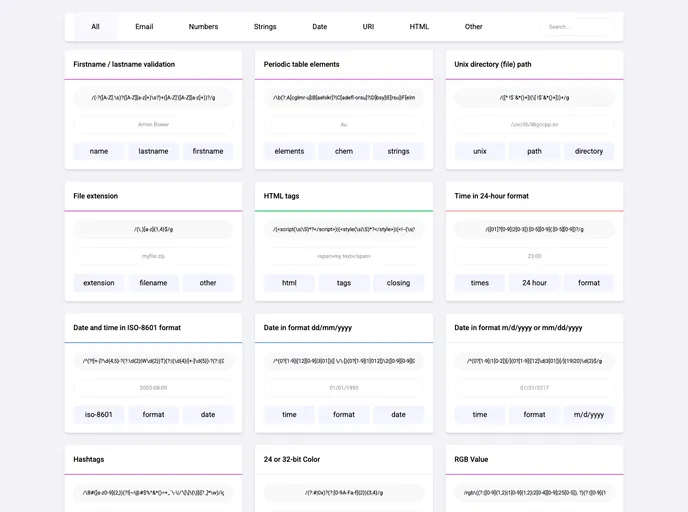688x512 pixels.
Task: Click the HTML tags regex pattern field
Action: pyautogui.click(x=344, y=229)
